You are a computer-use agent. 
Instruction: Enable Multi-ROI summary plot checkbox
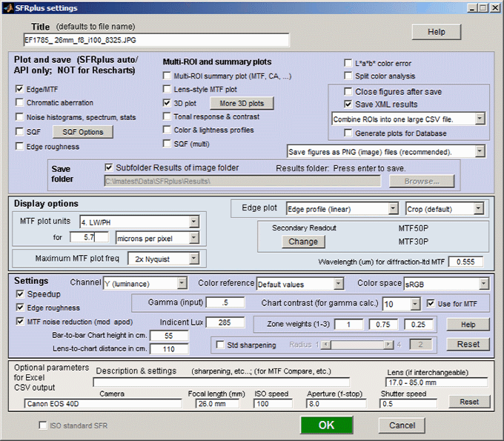pos(167,76)
